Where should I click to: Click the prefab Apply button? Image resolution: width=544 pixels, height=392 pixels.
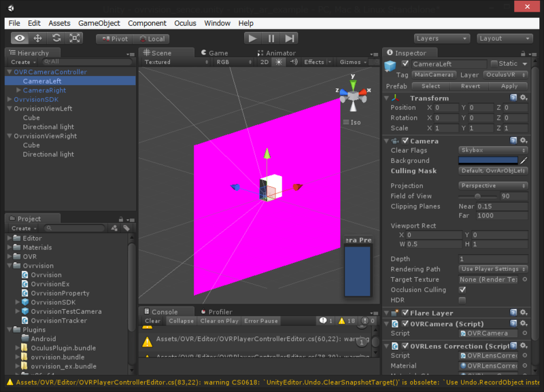pos(509,86)
